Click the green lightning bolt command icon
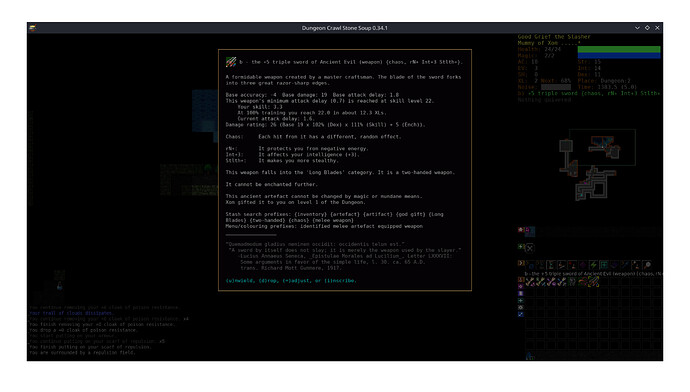 593,265
